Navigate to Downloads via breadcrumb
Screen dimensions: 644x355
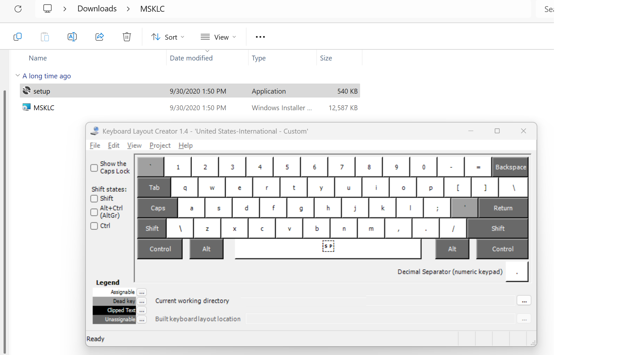(97, 8)
